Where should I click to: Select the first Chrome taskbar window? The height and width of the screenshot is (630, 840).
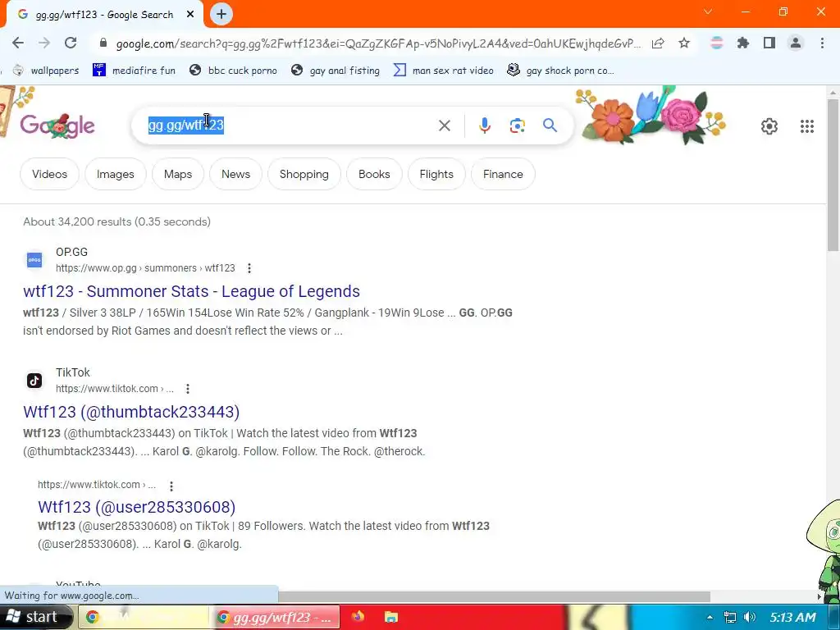(144, 617)
